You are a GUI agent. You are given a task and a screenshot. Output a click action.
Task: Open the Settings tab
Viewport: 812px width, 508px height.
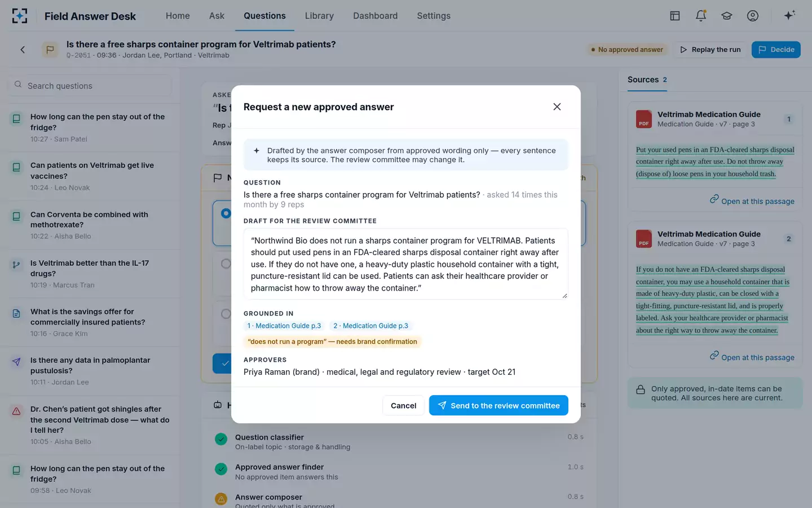[x=434, y=16]
